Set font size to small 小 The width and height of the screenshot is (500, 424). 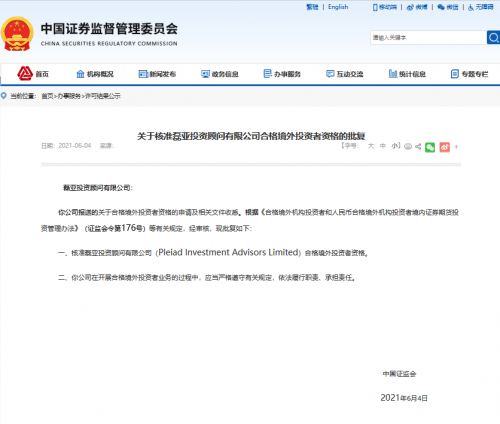point(395,146)
